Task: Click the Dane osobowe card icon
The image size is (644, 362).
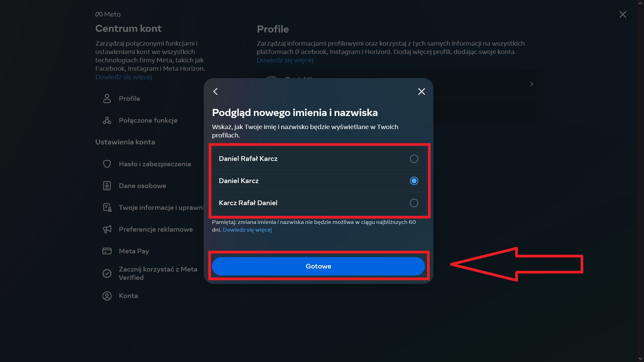Action: pyautogui.click(x=107, y=185)
